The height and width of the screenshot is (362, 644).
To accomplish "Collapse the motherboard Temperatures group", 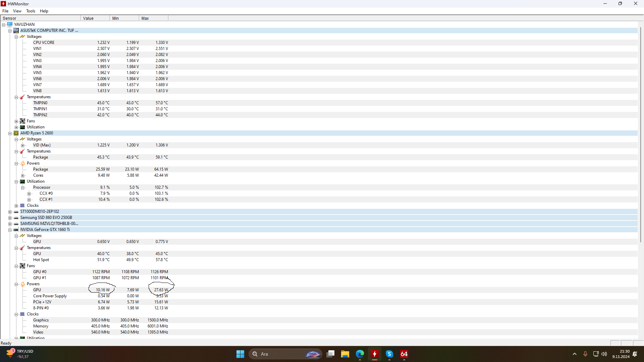I will point(16,97).
